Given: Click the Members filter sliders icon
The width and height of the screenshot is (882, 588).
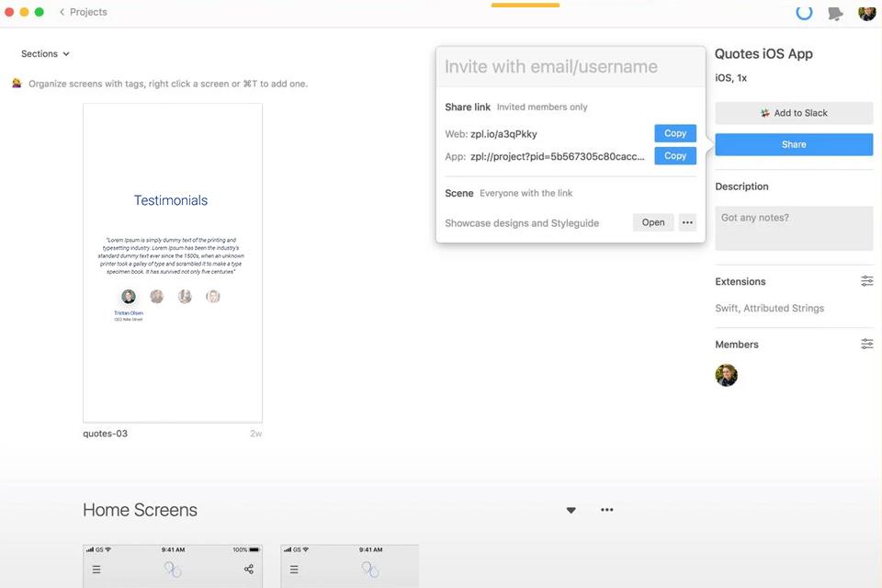Looking at the screenshot, I should pos(867,344).
